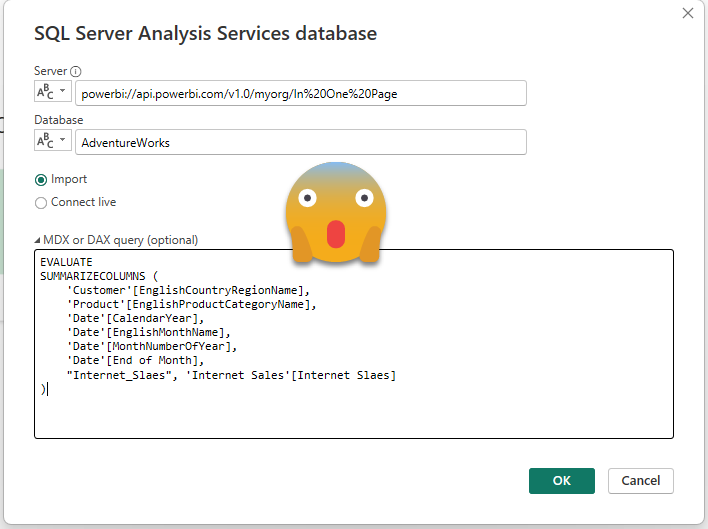This screenshot has height=529, width=708.
Task: Click into the Server address field
Action: pos(300,93)
